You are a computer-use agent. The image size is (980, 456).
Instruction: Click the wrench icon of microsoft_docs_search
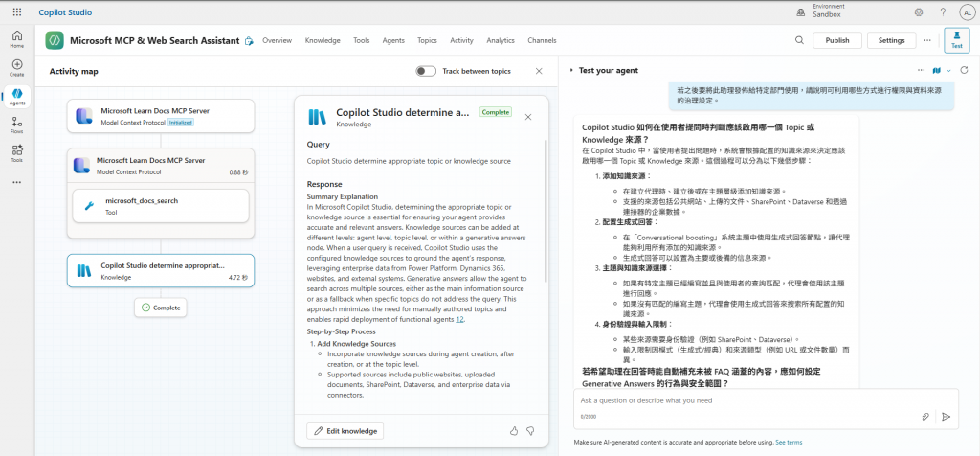89,206
